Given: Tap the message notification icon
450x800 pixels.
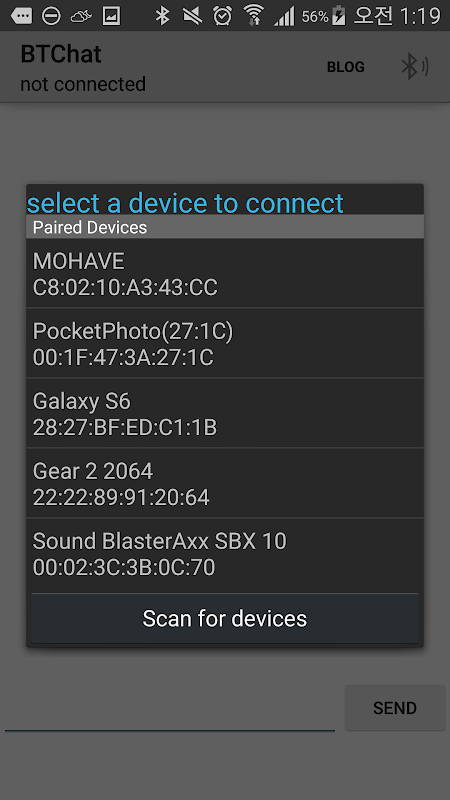Looking at the screenshot, I should click(21, 16).
